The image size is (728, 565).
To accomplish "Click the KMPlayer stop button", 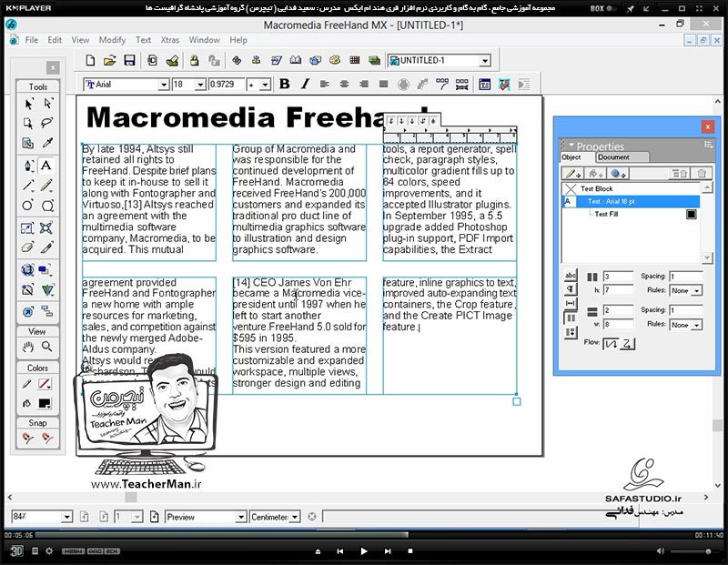I will [x=410, y=551].
